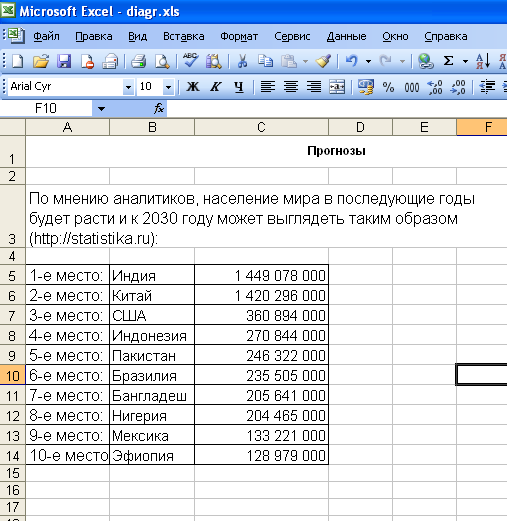Viewport: 507px width, 521px height.
Task: Open the Правка menu
Action: pos(94,36)
